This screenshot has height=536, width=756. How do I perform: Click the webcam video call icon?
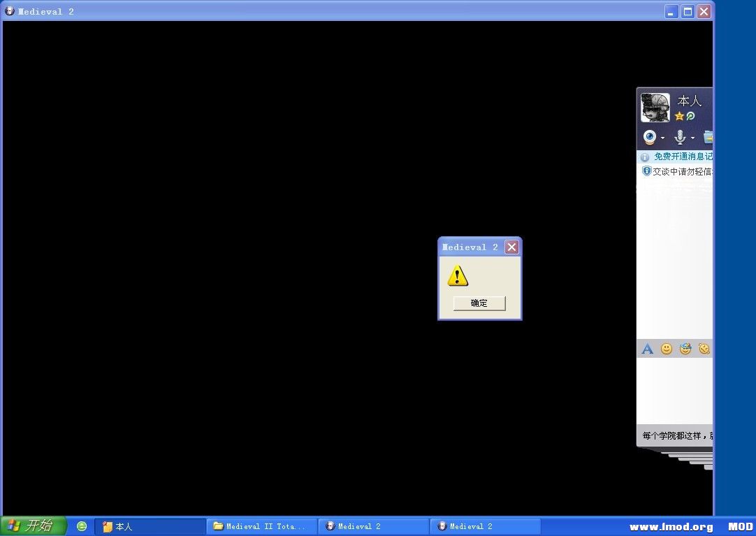[650, 138]
